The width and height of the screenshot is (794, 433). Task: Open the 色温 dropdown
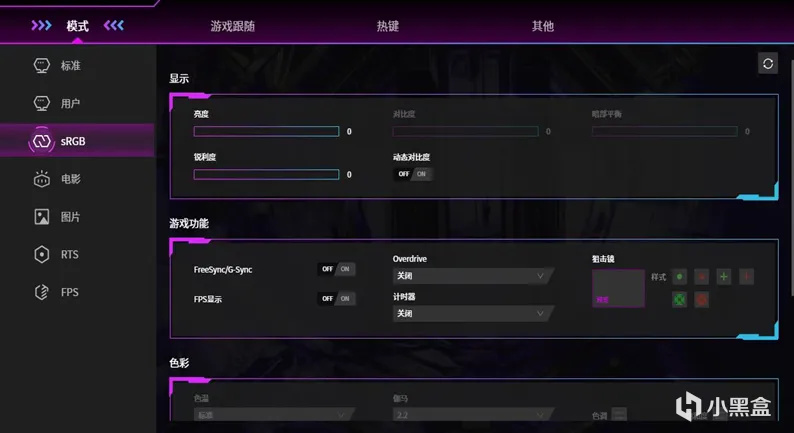click(273, 415)
